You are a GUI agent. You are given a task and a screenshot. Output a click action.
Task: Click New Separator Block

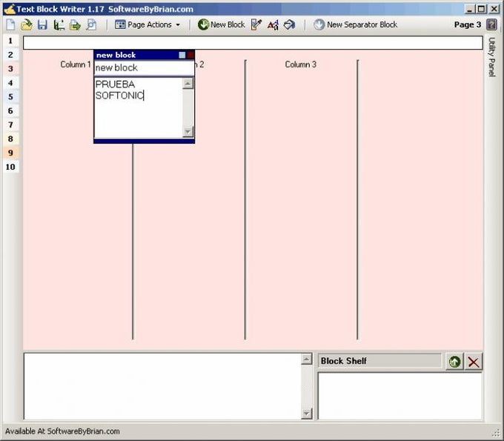[x=355, y=24]
